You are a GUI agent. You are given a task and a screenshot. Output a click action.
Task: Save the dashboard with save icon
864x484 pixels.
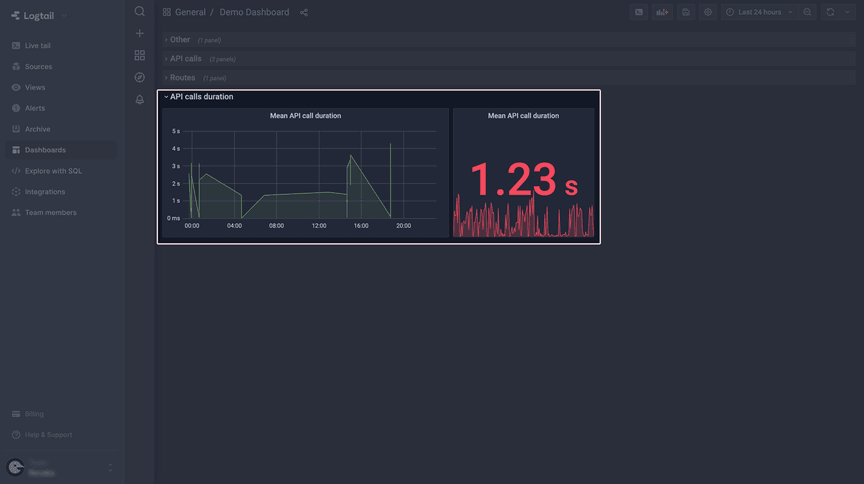click(685, 12)
